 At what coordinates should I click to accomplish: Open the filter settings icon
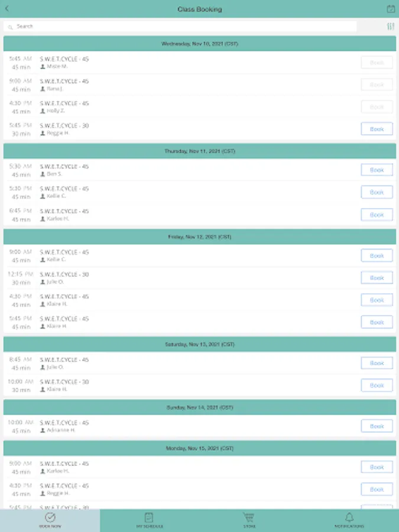390,27
